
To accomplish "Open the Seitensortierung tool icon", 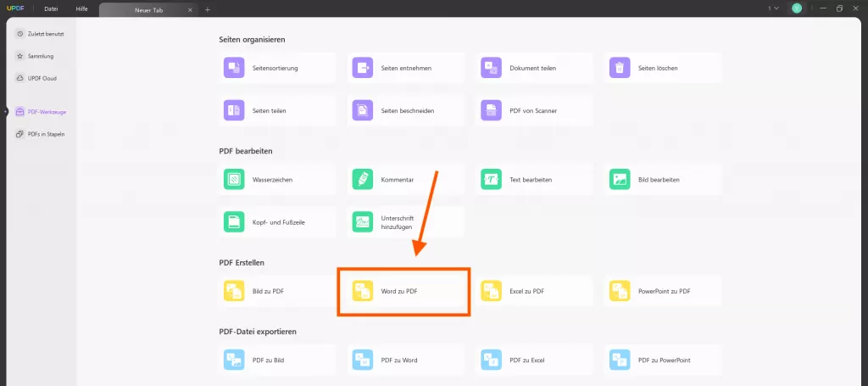I will point(234,68).
